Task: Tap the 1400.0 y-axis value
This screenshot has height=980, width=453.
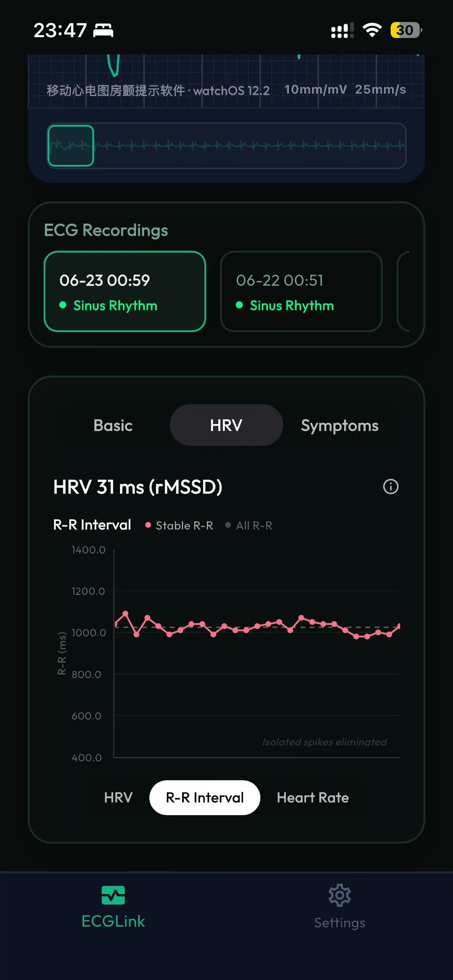Action: click(x=88, y=549)
